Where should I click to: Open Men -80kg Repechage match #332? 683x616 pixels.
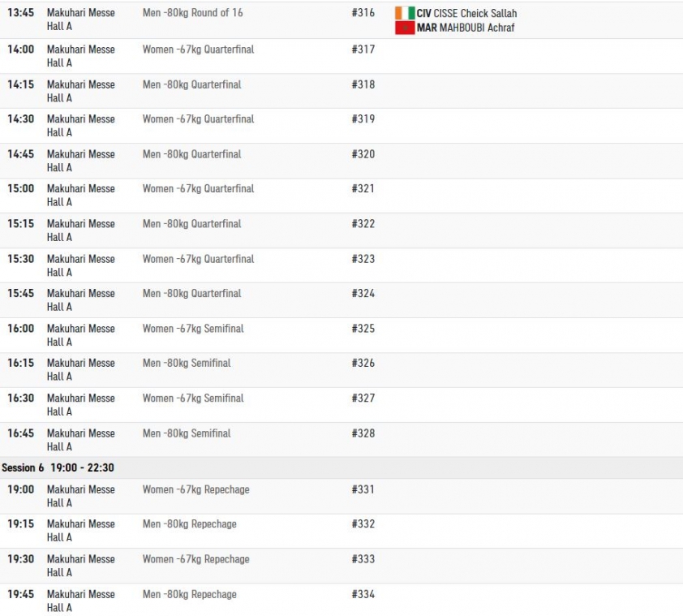tap(190, 524)
